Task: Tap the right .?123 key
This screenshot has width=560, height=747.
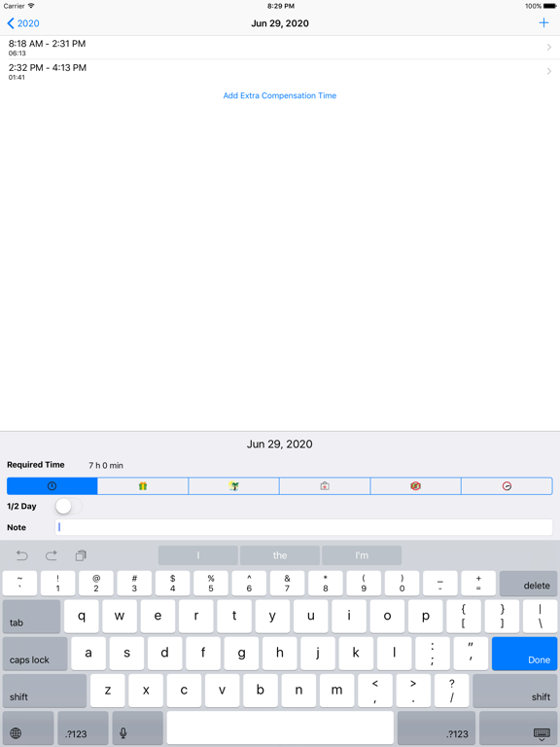Action: tap(437, 728)
